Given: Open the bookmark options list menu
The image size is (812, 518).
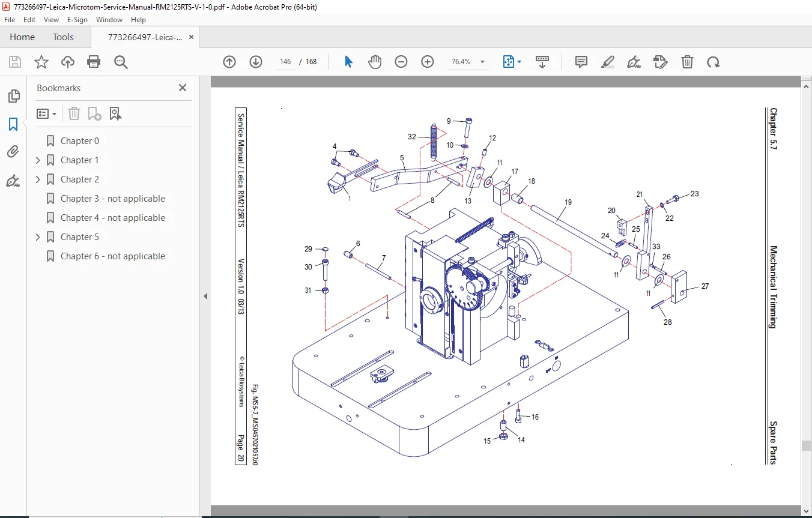Looking at the screenshot, I should [46, 113].
